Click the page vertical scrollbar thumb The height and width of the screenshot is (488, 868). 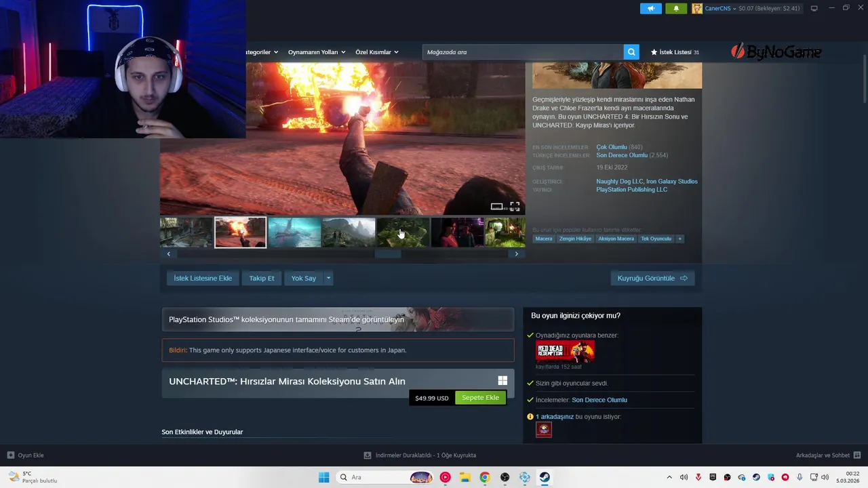point(865,80)
